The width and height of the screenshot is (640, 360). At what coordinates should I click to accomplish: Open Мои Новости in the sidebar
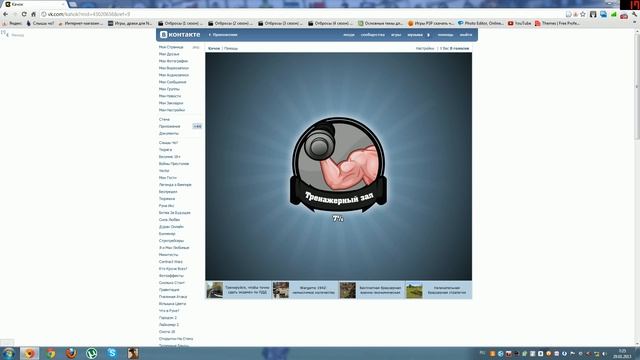tap(170, 96)
